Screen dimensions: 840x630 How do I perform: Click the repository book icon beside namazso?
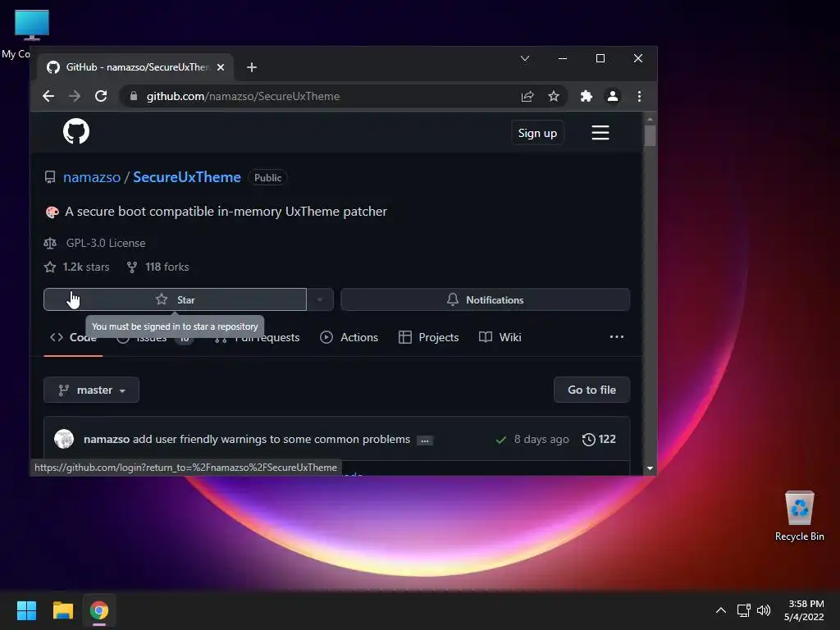tap(50, 177)
